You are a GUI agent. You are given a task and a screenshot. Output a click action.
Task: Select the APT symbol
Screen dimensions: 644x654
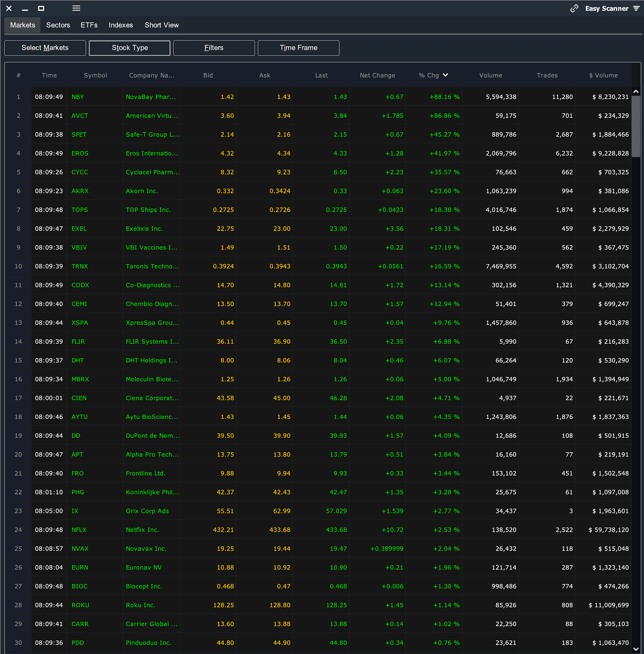click(x=77, y=454)
